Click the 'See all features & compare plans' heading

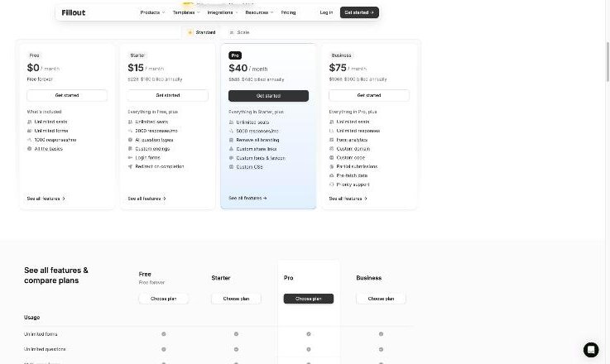click(x=56, y=275)
